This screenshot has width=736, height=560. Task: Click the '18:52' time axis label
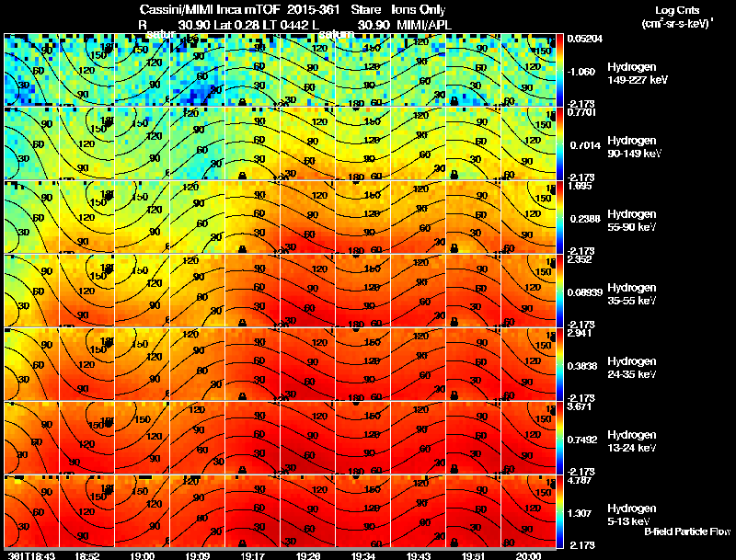click(x=86, y=555)
